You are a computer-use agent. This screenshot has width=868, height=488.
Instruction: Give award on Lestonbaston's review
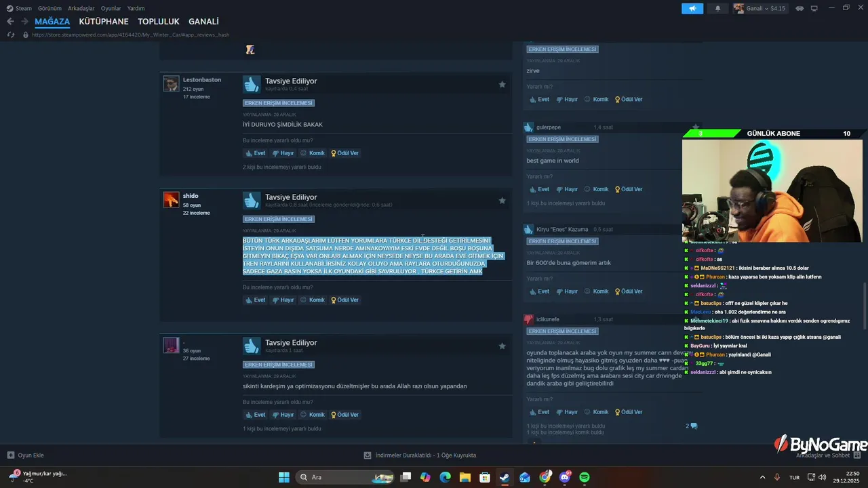pyautogui.click(x=344, y=153)
